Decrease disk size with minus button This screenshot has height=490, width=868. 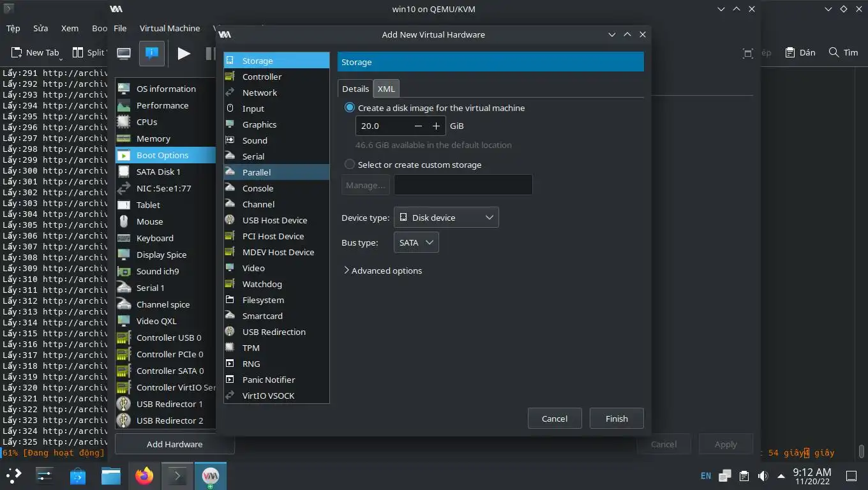pyautogui.click(x=418, y=126)
